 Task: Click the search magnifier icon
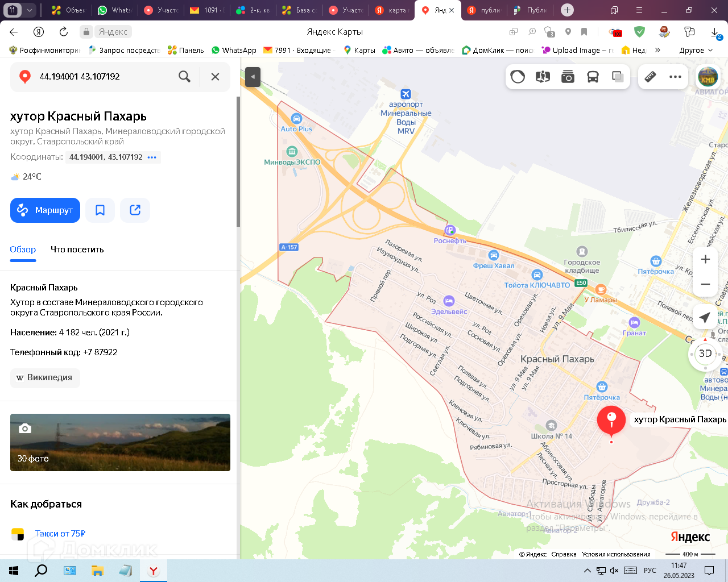[184, 77]
